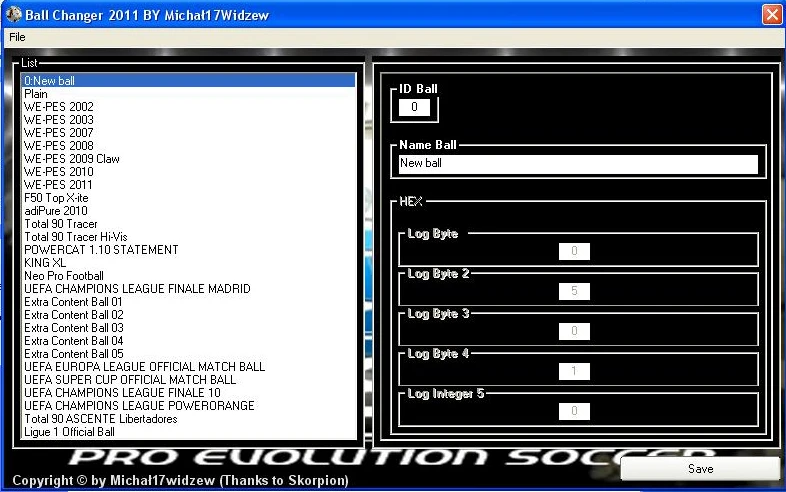The width and height of the screenshot is (786, 492).
Task: Select 'Extra Content Ball 04'
Action: click(188, 341)
